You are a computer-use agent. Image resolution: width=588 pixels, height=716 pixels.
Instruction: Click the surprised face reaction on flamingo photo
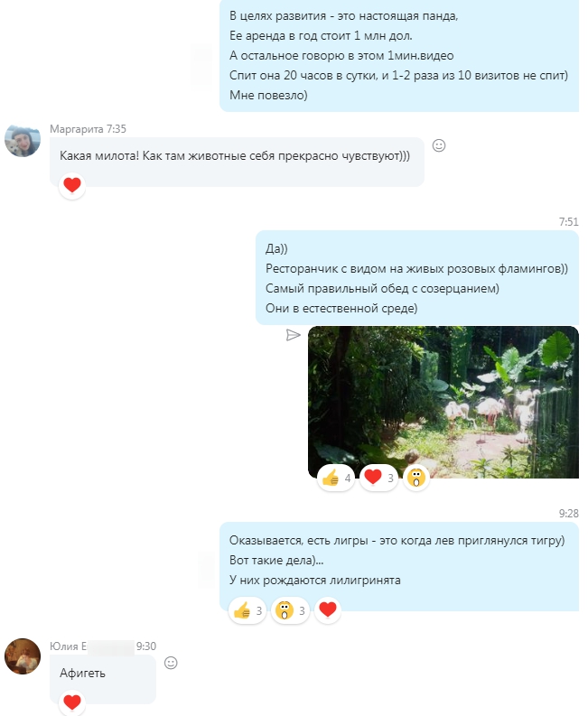click(416, 479)
